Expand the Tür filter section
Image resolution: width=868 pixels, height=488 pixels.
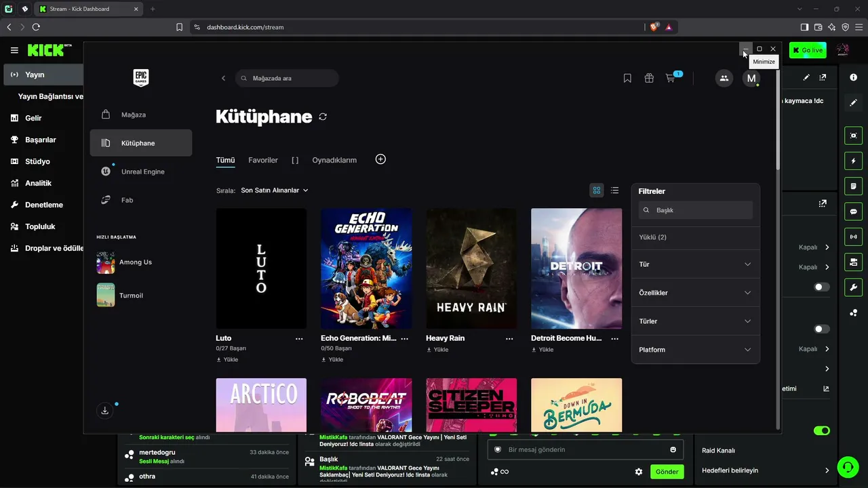[x=695, y=264]
